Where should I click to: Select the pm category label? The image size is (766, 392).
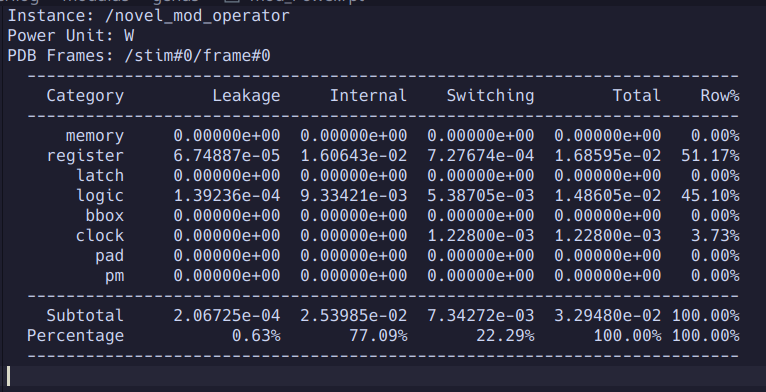[x=114, y=276]
